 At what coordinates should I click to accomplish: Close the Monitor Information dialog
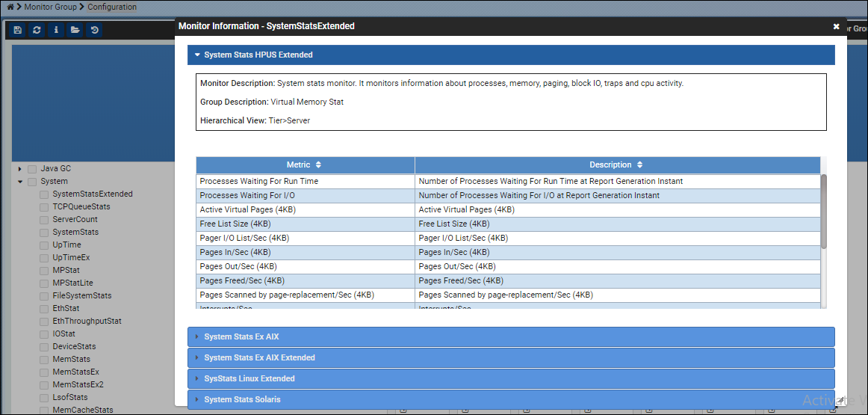pos(837,26)
